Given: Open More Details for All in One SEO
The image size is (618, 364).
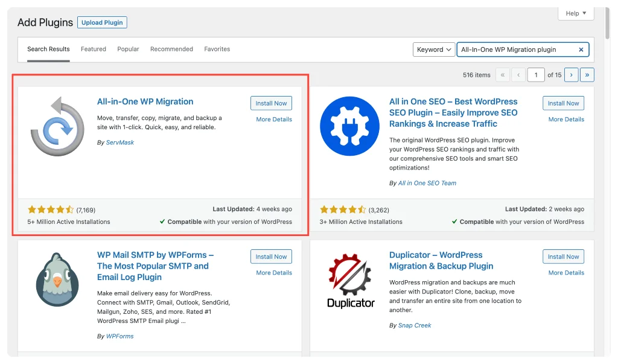Looking at the screenshot, I should (566, 120).
